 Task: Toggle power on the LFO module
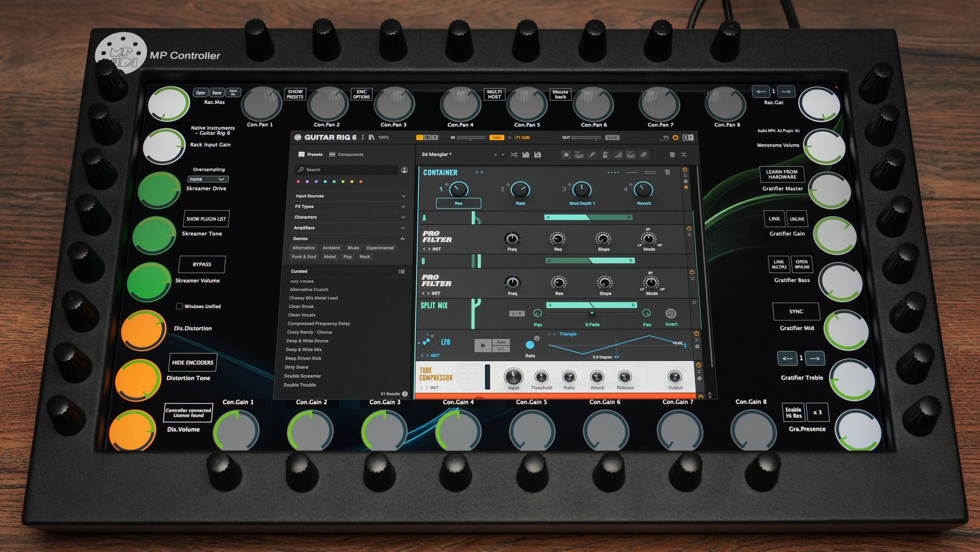[696, 333]
